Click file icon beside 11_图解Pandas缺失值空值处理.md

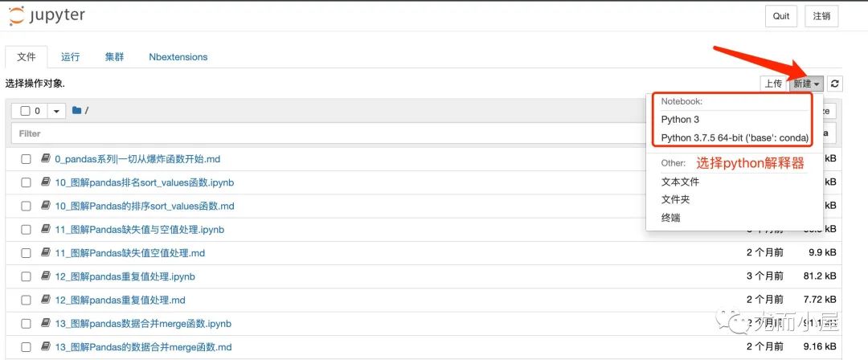pos(46,253)
